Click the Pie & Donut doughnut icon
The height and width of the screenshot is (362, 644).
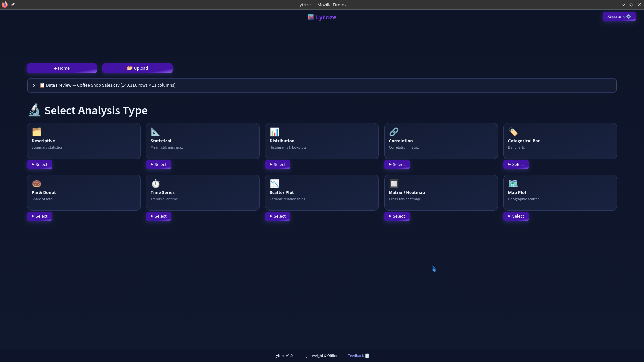(x=36, y=184)
